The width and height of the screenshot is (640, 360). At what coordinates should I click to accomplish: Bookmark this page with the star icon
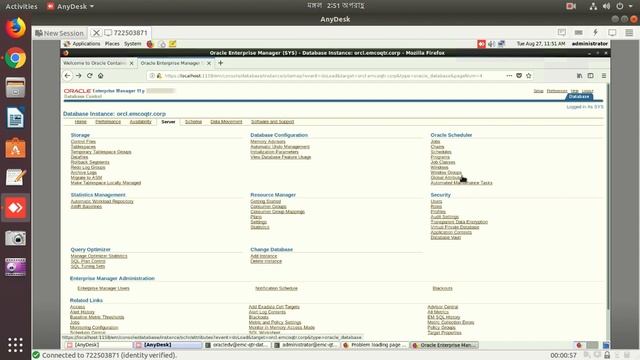click(x=529, y=76)
